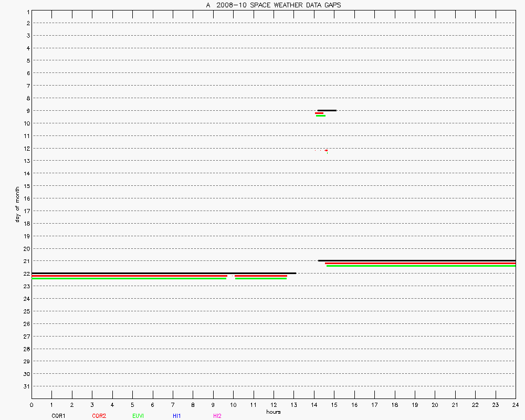Screen dimensions: 525x420
Task: Click the short red segment after hour 10 on day 22
Action: [x=261, y=276]
